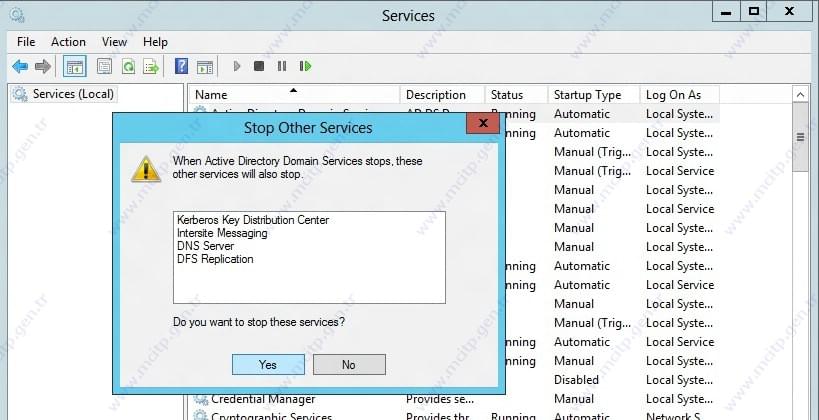Image resolution: width=819 pixels, height=420 pixels.
Task: Sort by the Startup Type column header
Action: point(594,95)
